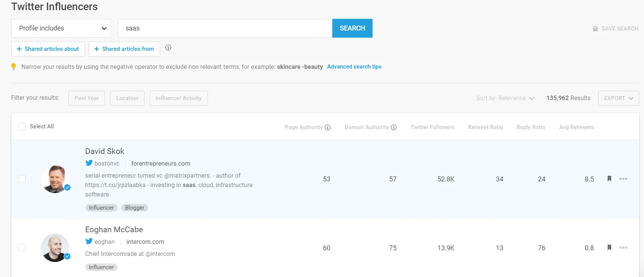The width and height of the screenshot is (644, 277).
Task: Click the Blogger tag on David Skok
Action: 135,208
